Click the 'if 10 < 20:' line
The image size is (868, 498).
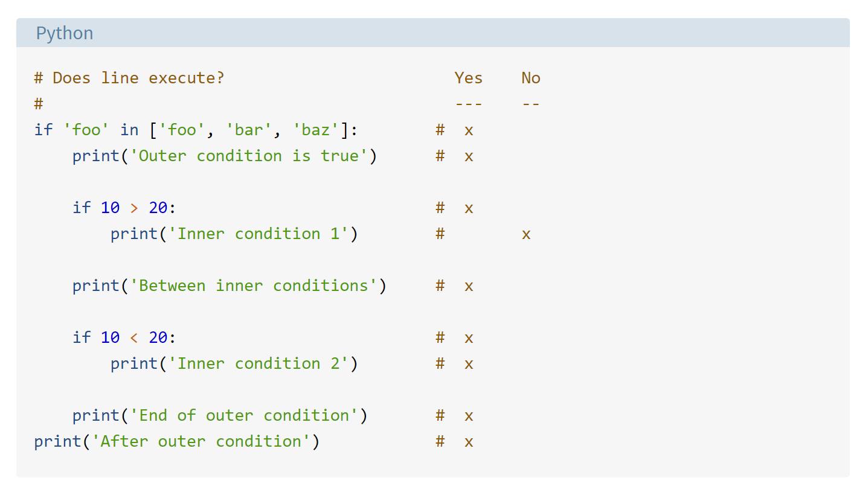pyautogui.click(x=124, y=337)
